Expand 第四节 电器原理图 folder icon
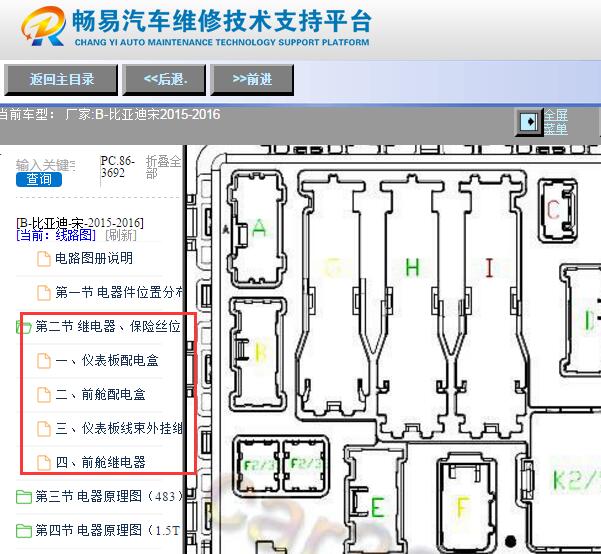The height and width of the screenshot is (554, 601). point(24,531)
